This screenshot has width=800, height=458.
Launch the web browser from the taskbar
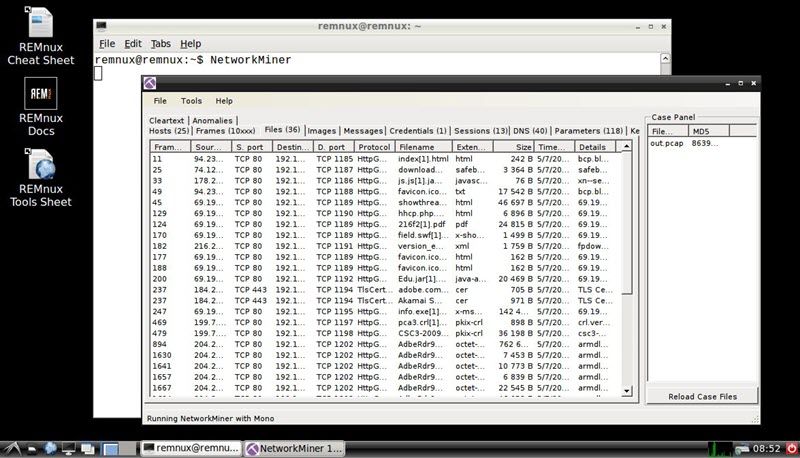(x=50, y=448)
